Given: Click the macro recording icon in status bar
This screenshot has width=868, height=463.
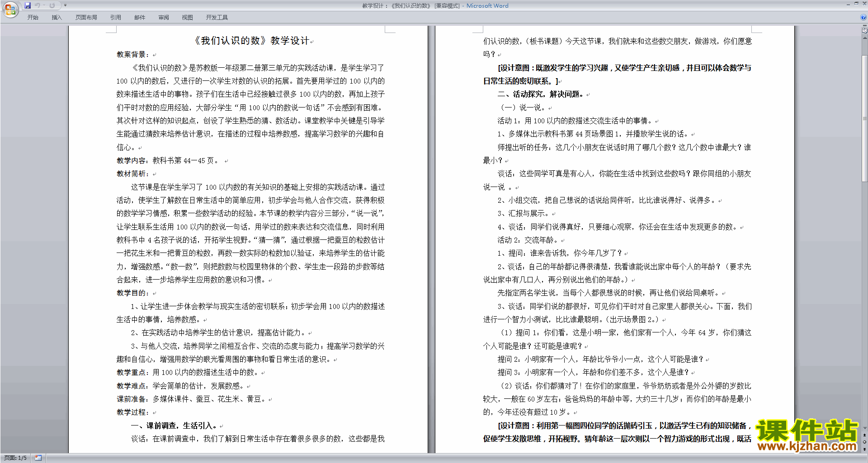Looking at the screenshot, I should 38,458.
